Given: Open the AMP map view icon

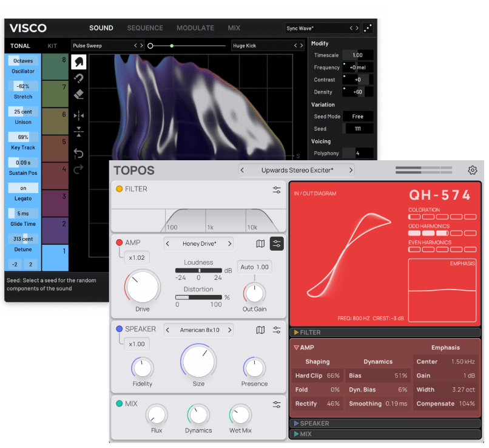Looking at the screenshot, I should tap(260, 243).
